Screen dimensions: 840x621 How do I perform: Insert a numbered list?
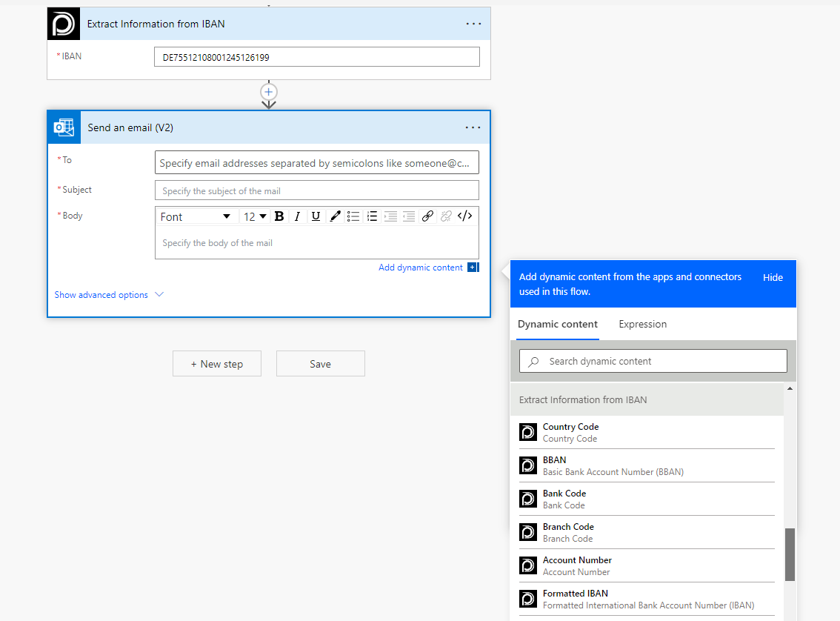372,216
